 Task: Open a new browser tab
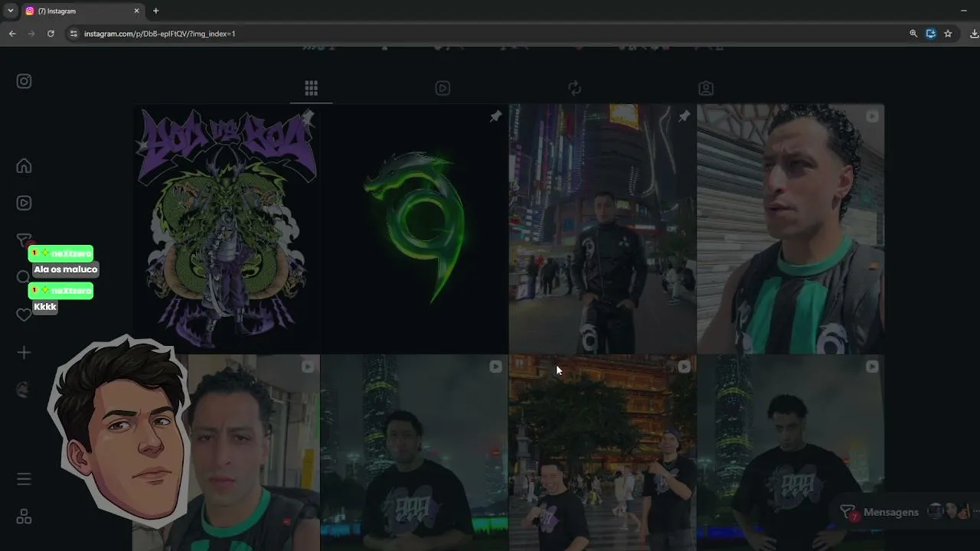[x=155, y=11]
